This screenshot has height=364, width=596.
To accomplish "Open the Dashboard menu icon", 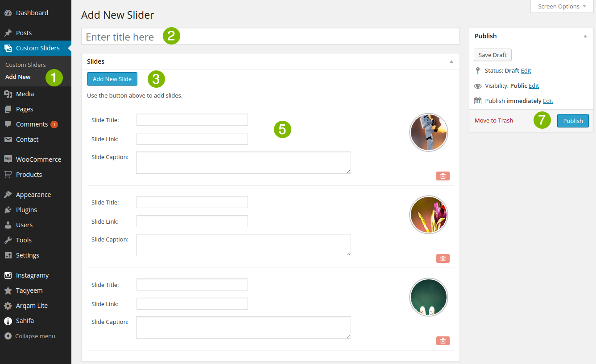I will 8,13.
